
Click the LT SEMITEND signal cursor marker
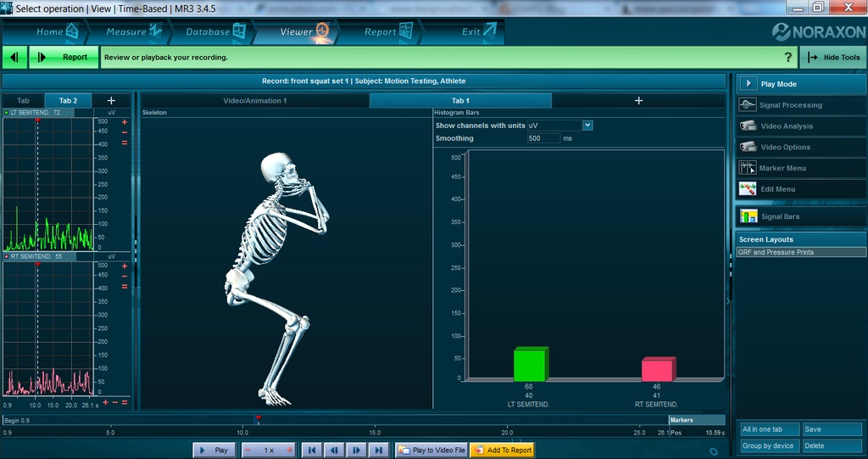37,120
